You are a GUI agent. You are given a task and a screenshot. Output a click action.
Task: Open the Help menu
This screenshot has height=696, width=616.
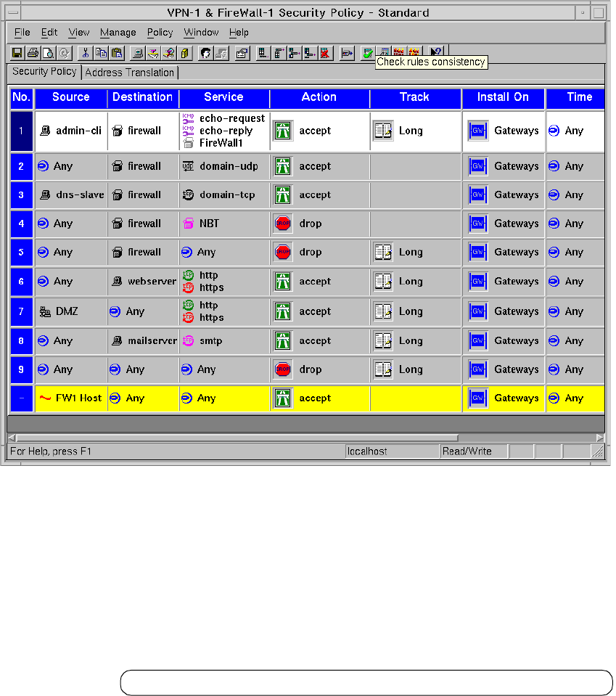coord(239,33)
